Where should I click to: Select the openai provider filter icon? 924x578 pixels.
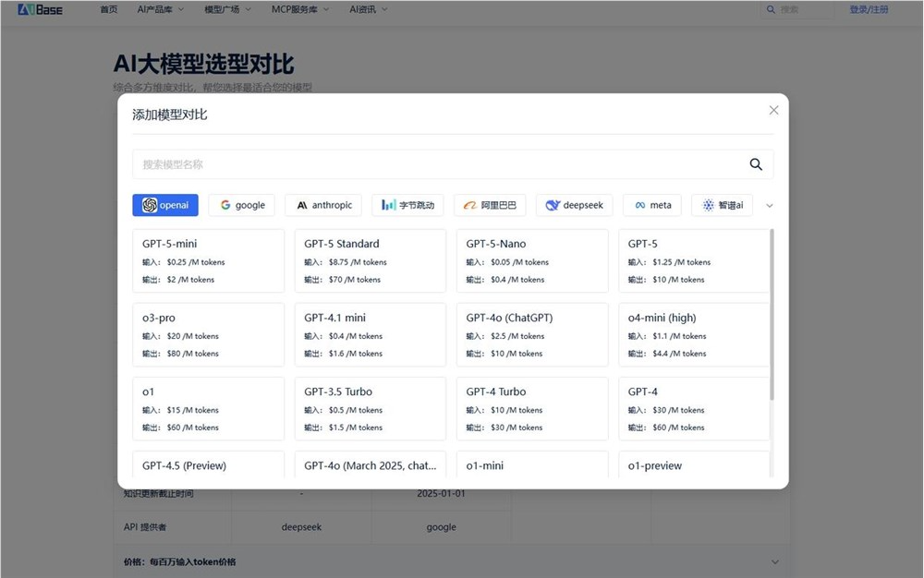(151, 205)
